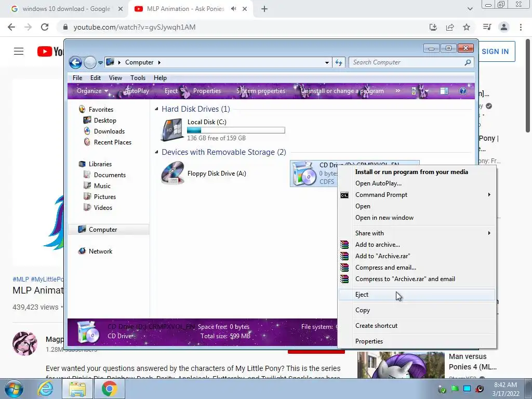Image resolution: width=532 pixels, height=399 pixels.
Task: Click the blue help question mark icon
Action: click(463, 91)
